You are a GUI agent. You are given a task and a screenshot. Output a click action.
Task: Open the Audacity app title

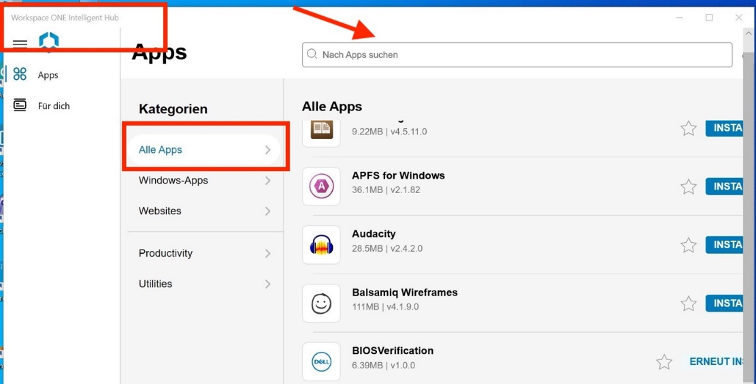(x=374, y=234)
